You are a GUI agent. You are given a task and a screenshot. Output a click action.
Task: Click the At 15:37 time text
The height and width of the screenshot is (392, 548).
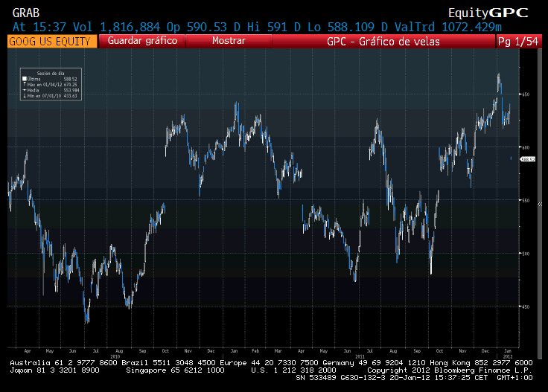pos(39,27)
